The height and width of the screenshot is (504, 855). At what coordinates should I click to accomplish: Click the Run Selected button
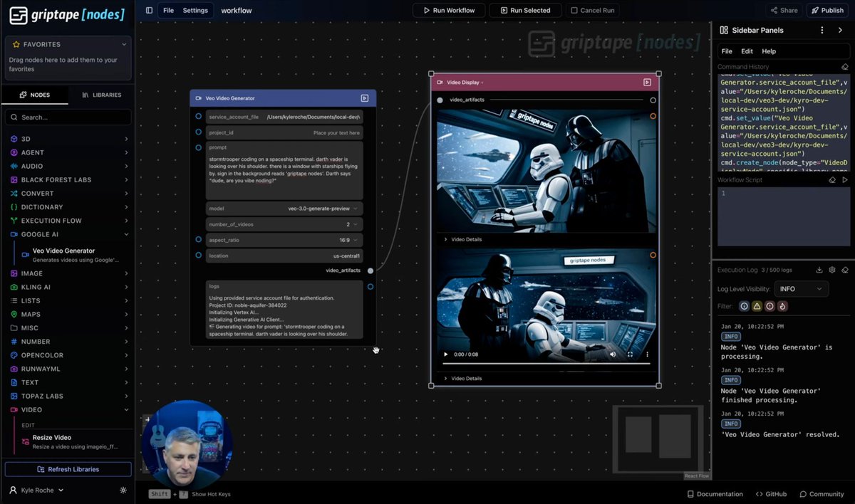[525, 11]
